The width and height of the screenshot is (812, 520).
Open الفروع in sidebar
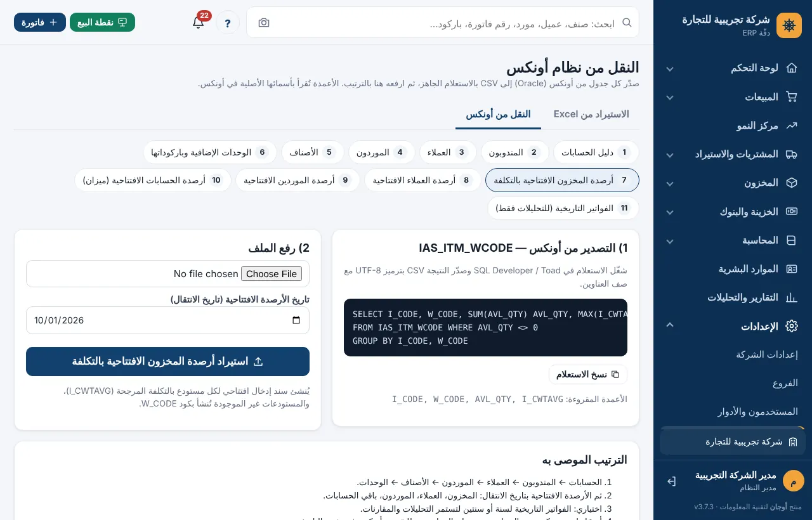[785, 383]
